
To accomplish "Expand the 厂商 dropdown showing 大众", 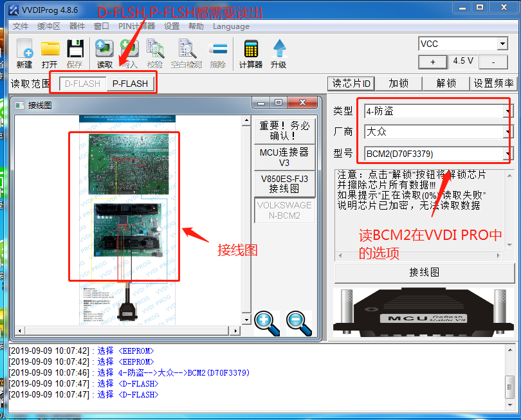I will point(507,132).
